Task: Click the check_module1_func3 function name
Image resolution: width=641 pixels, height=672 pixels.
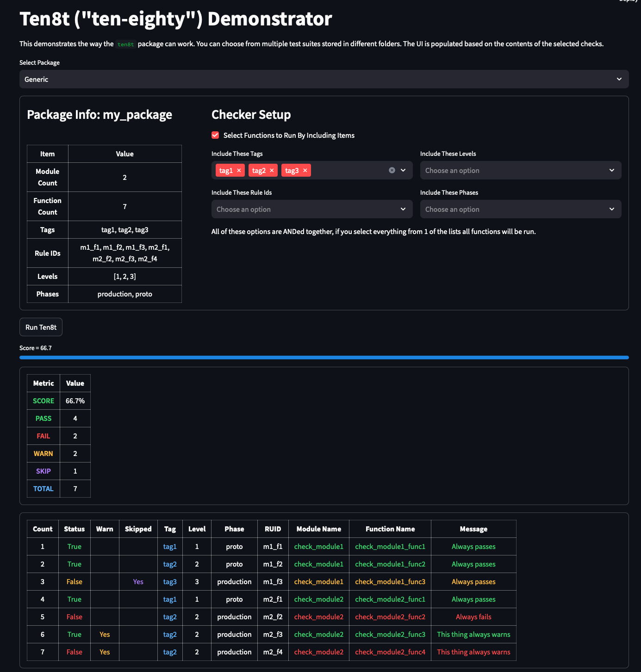Action: pos(390,582)
